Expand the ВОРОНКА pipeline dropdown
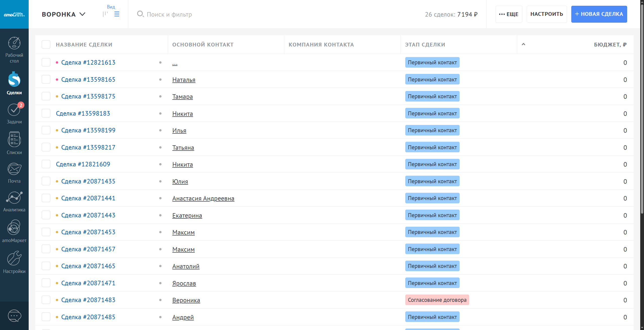The width and height of the screenshot is (644, 330). click(x=63, y=14)
